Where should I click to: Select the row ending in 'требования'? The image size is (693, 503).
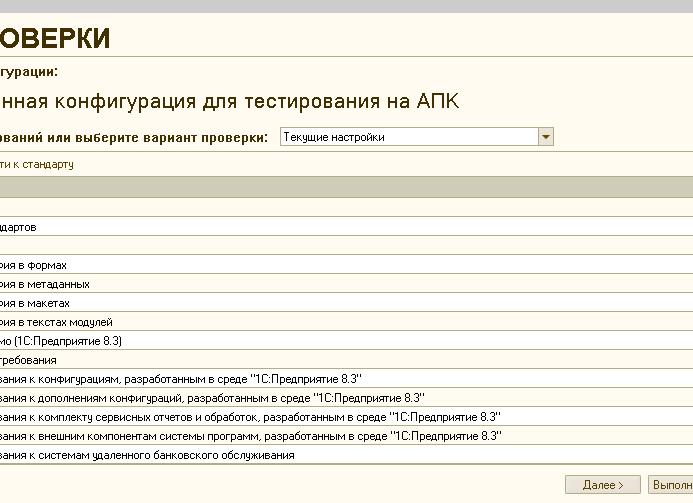[346, 359]
